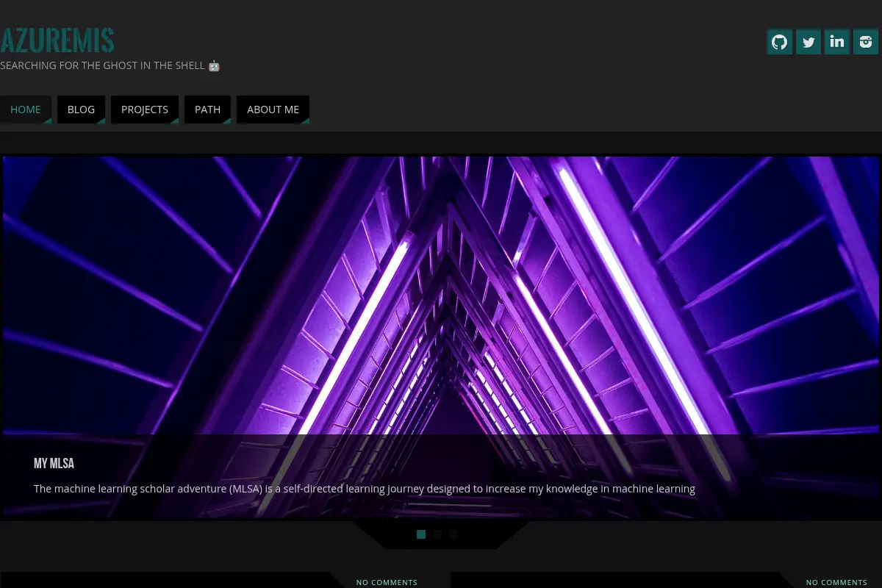Open the second post's NO COMMENTS link
This screenshot has width=882, height=588.
click(x=836, y=582)
